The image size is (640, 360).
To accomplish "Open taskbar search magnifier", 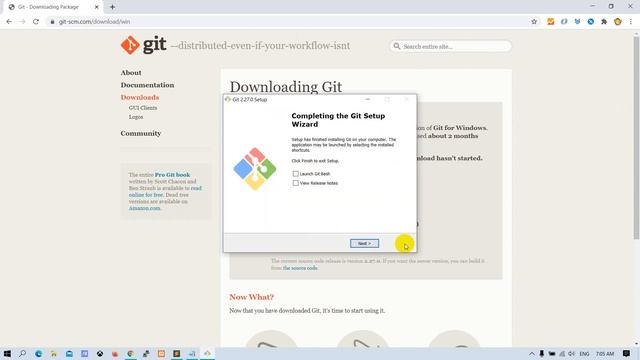I will [x=22, y=353].
